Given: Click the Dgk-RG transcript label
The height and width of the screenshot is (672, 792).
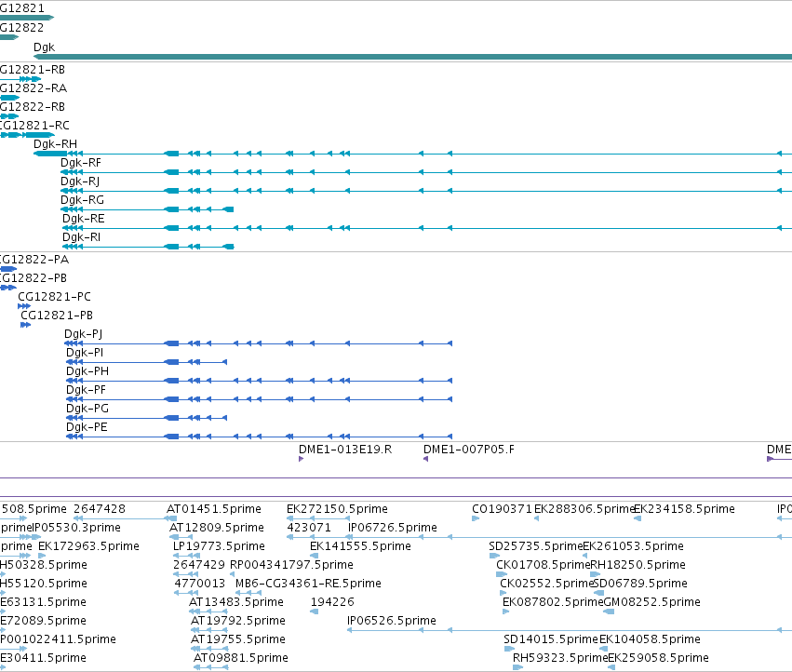Looking at the screenshot, I should 82,200.
